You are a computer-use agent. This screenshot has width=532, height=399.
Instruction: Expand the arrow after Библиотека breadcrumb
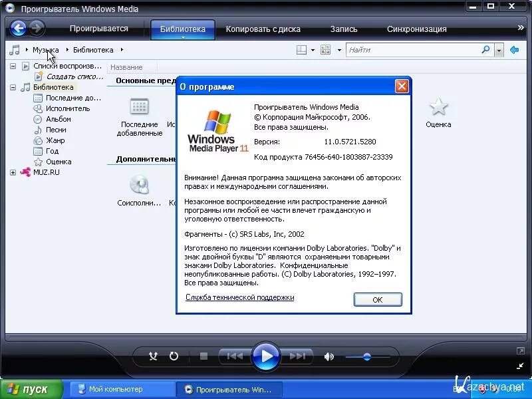coord(122,50)
